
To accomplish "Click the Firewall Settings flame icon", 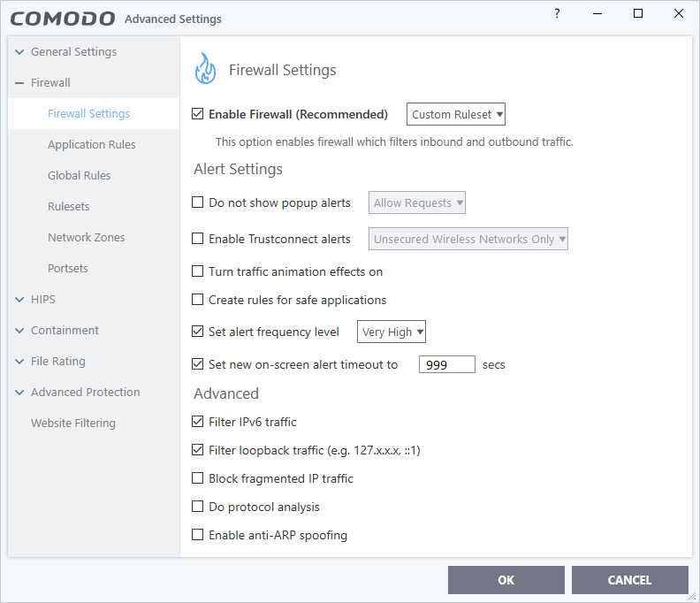I will tap(205, 68).
